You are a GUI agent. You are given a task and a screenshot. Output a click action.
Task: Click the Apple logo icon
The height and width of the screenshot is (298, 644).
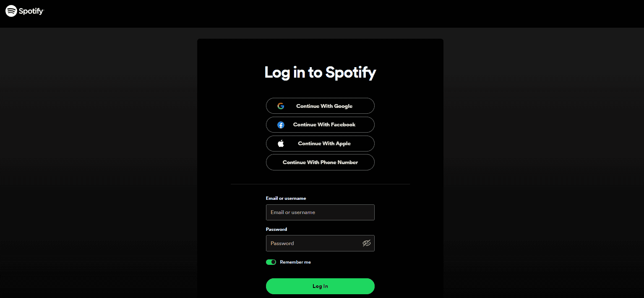[x=281, y=144]
